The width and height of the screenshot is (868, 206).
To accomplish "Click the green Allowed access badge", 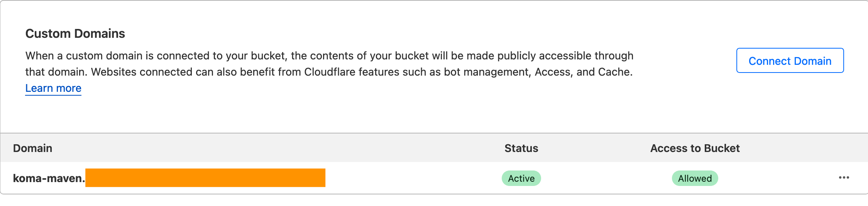I will click(x=695, y=178).
